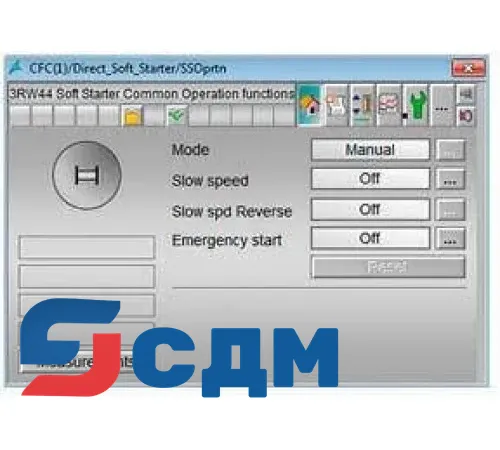
Task: Click the 'Emergency start' label
Action: 227,240
